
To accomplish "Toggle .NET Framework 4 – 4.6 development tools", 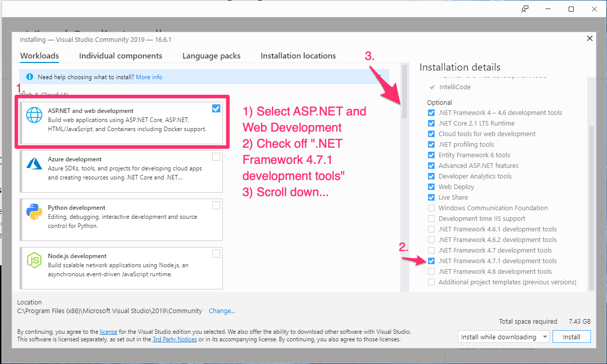I will [431, 112].
